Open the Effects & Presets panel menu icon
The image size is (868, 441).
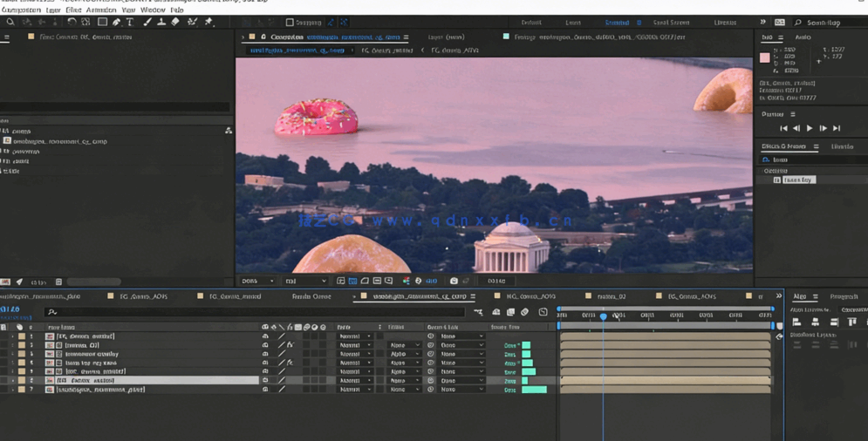816,146
